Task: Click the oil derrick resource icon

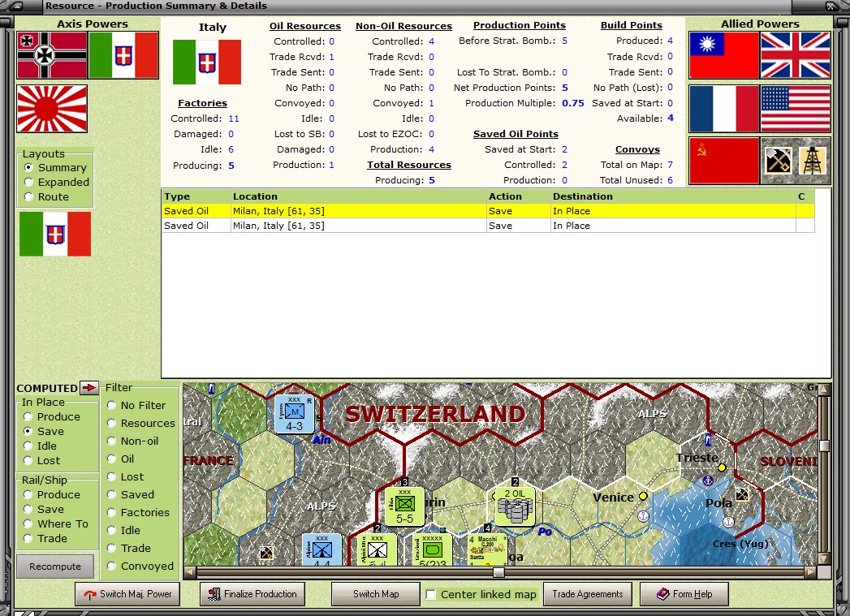Action: click(812, 161)
